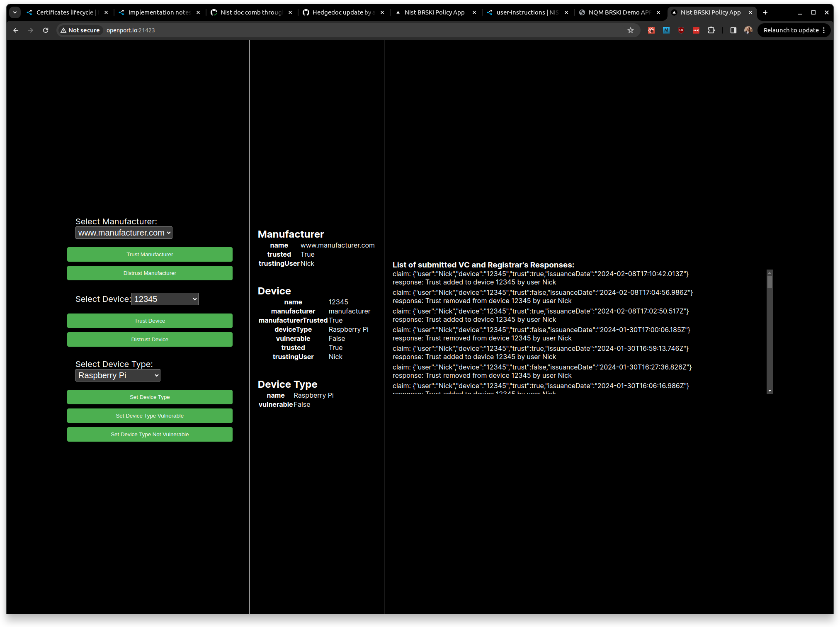Expand the Select Manufacturer dropdown
840x627 pixels.
(x=124, y=233)
